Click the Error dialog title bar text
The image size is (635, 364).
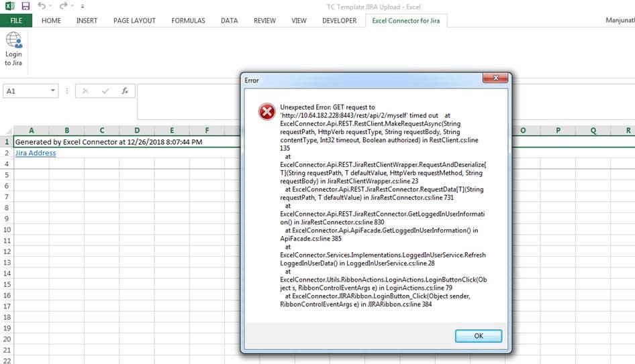(252, 80)
